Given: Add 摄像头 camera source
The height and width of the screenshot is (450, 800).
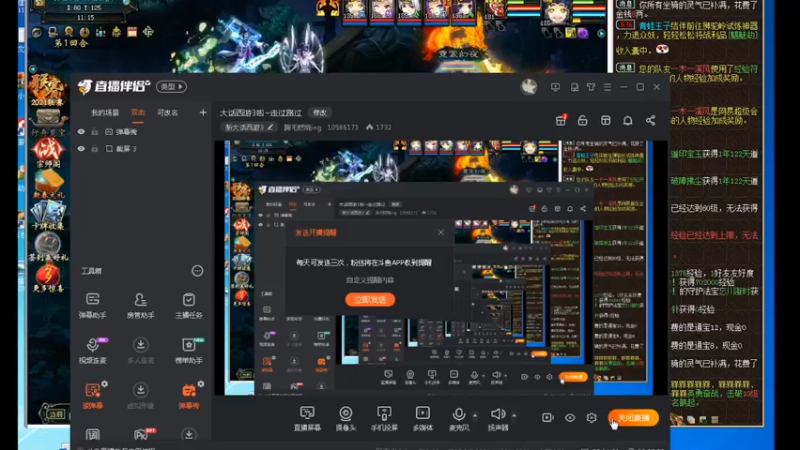Looking at the screenshot, I should (345, 418).
